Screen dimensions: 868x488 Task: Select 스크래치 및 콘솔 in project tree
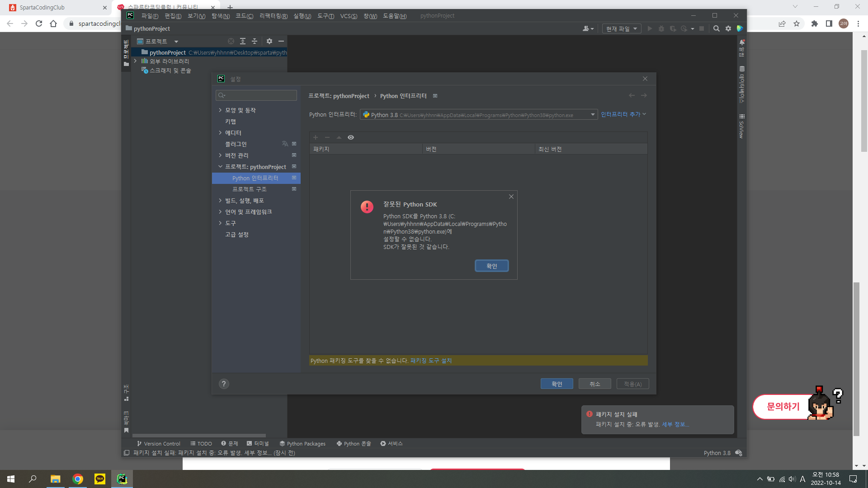pyautogui.click(x=170, y=70)
